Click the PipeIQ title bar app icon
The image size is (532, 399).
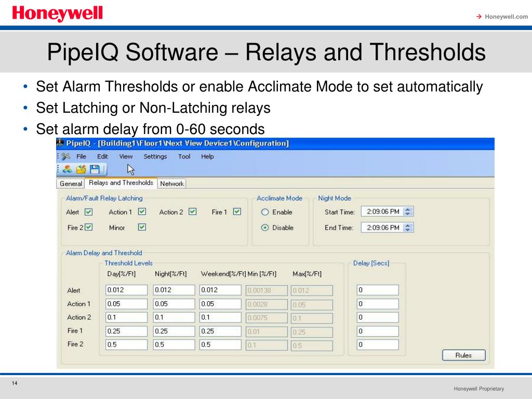[x=60, y=143]
